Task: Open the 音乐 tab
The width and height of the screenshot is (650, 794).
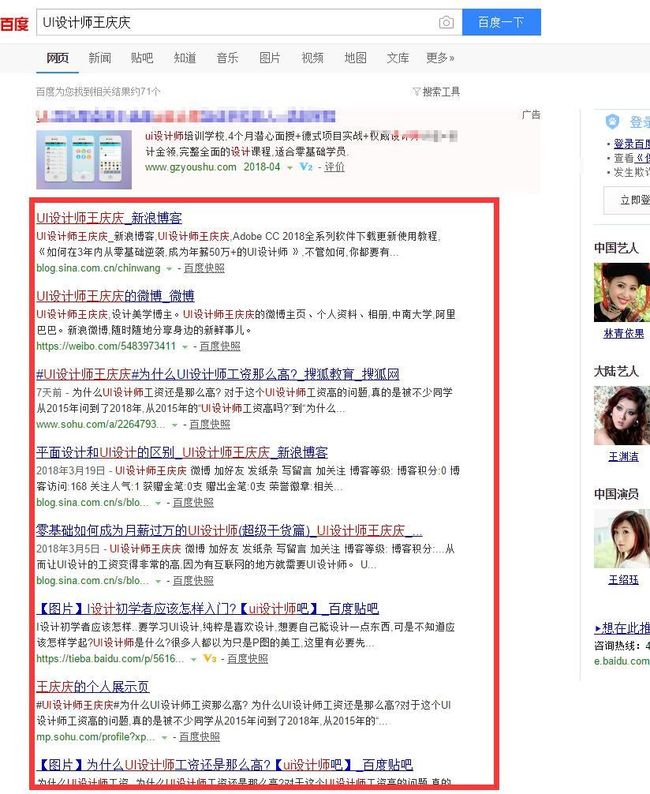Action: pyautogui.click(x=227, y=58)
